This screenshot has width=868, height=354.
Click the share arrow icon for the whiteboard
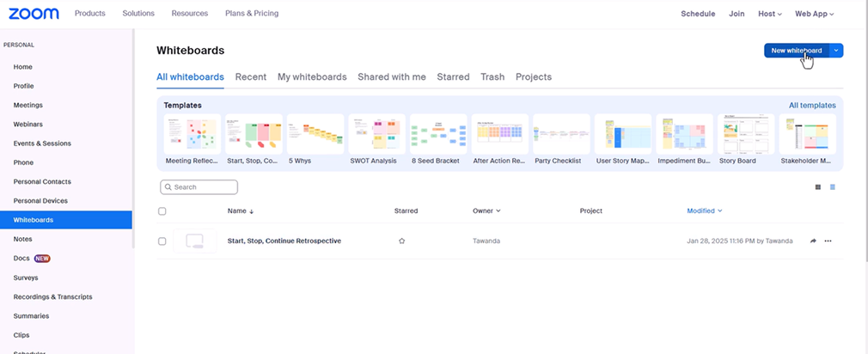click(813, 241)
